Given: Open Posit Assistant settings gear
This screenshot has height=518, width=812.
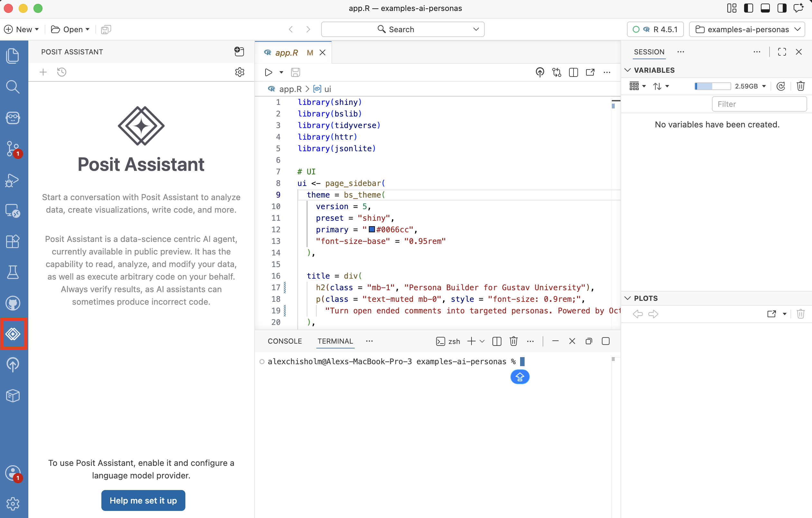Looking at the screenshot, I should pos(240,72).
